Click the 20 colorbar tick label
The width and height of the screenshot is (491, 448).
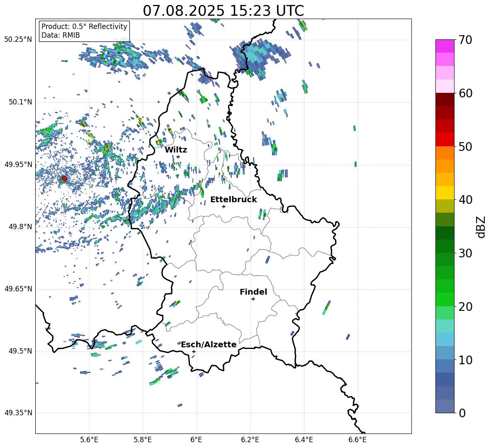(x=466, y=306)
